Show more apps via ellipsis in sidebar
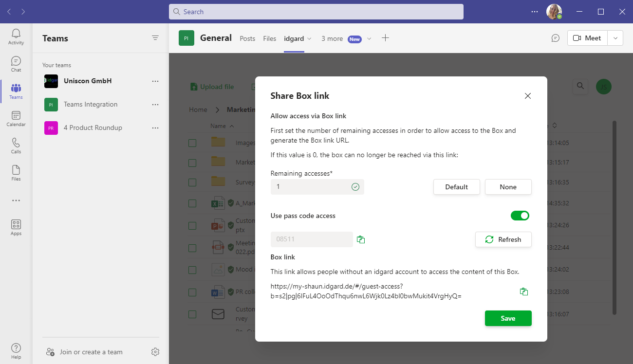The width and height of the screenshot is (633, 364). [x=16, y=200]
